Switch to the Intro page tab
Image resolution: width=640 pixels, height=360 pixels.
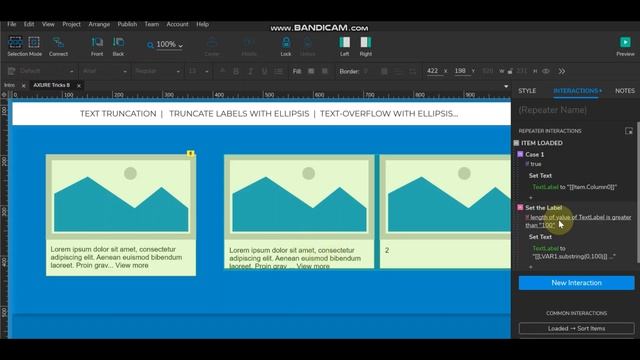9,85
